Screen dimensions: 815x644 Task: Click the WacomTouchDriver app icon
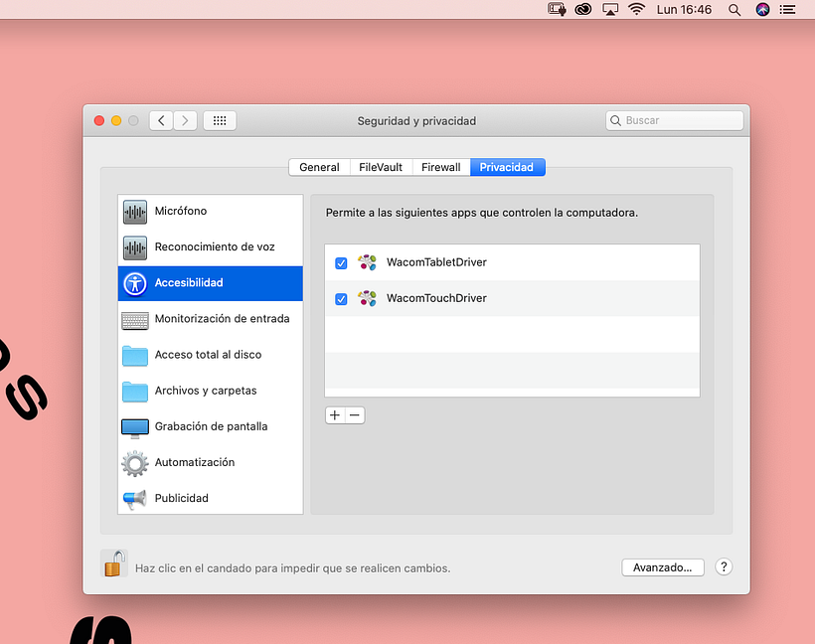pyautogui.click(x=368, y=298)
